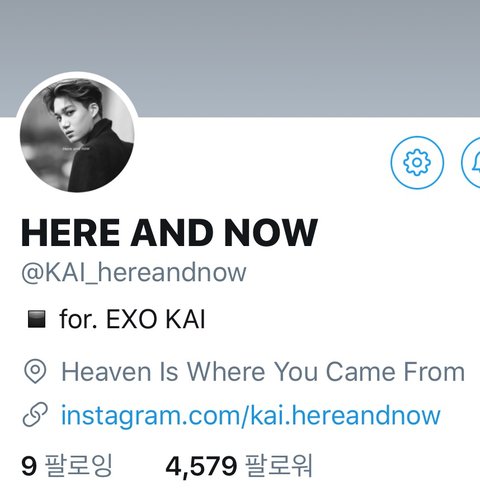
Task: Open the 9 팔로잉 following list
Action: [x=67, y=466]
